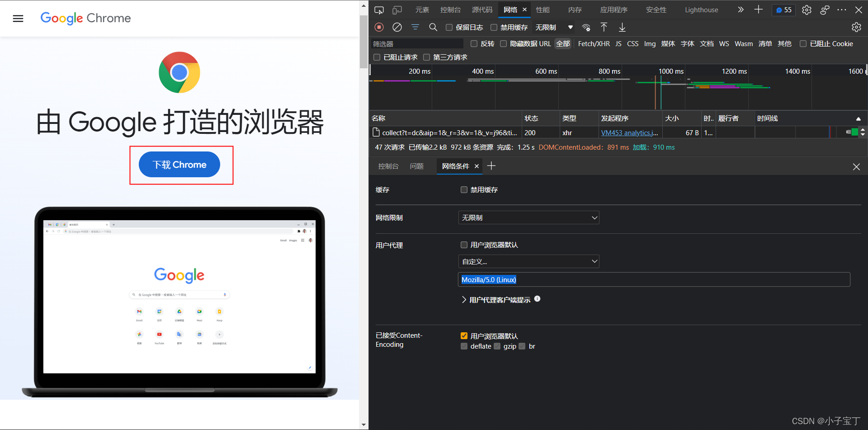Sort by the 时间线 column arrow

tap(858, 119)
